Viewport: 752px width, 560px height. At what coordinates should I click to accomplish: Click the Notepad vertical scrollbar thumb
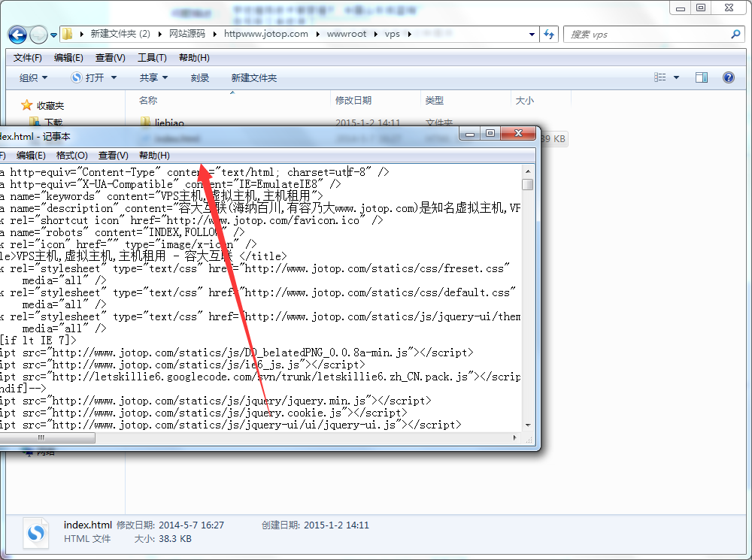pyautogui.click(x=528, y=185)
